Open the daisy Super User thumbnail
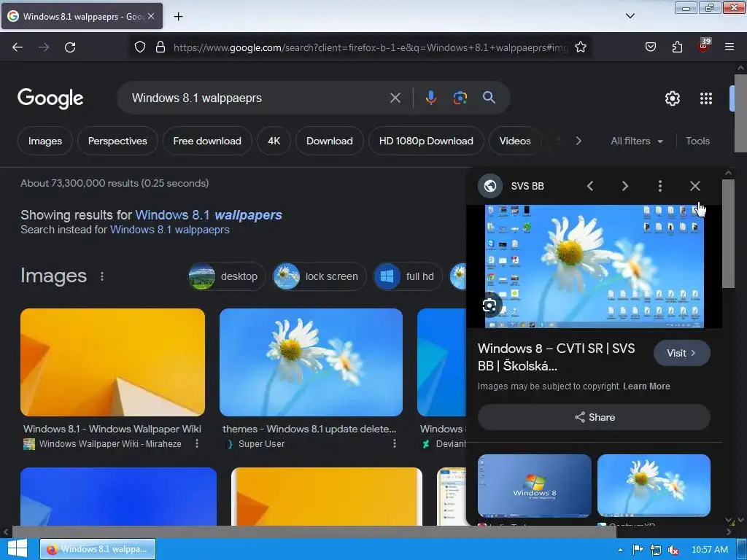 (x=311, y=362)
